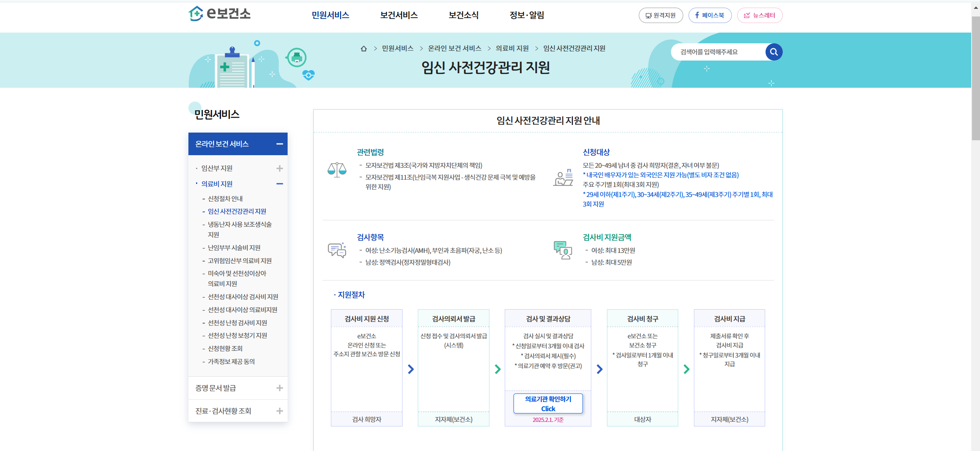
Task: Click the icon beside 검사비 지원금액
Action: [563, 250]
